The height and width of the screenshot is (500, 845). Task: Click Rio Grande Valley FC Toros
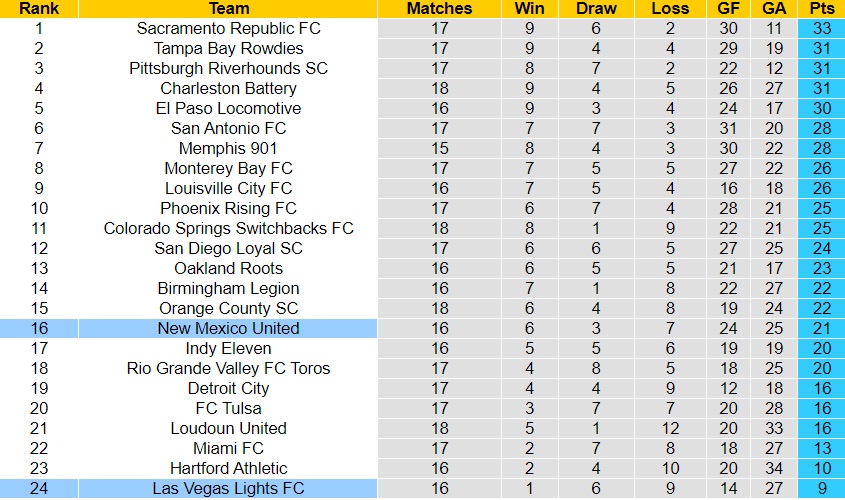tap(228, 368)
